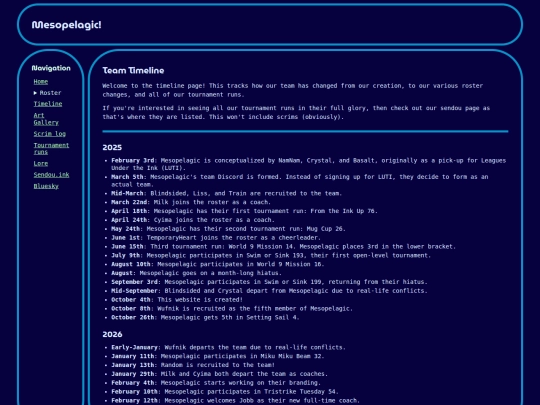Open the Home navigation link
Viewport: 540px width, 405px height.
pos(41,82)
